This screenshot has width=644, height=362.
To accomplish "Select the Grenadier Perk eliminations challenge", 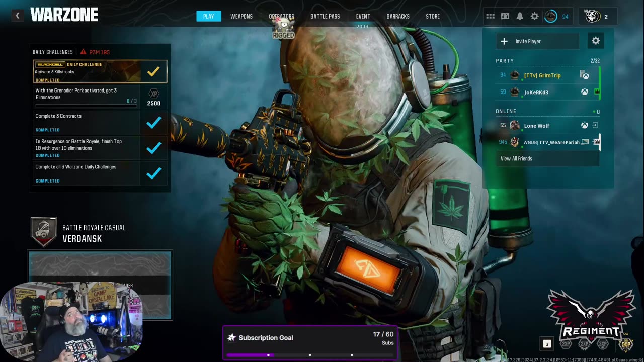I will click(100, 97).
